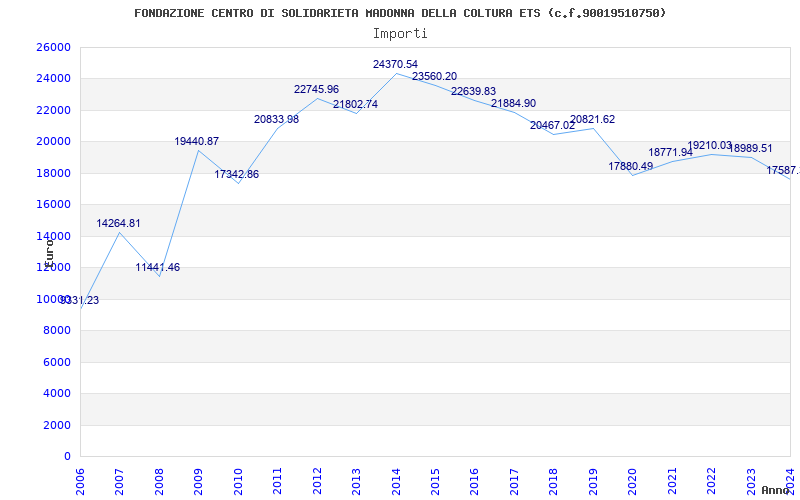Click the 4000 y-axis tick label
Image resolution: width=800 pixels, height=500 pixels.
pyautogui.click(x=57, y=394)
